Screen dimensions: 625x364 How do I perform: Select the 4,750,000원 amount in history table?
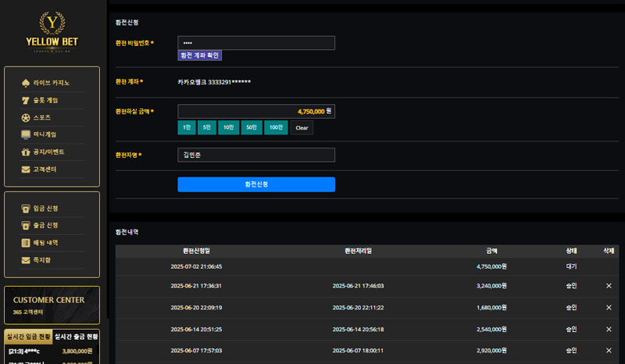(491, 266)
